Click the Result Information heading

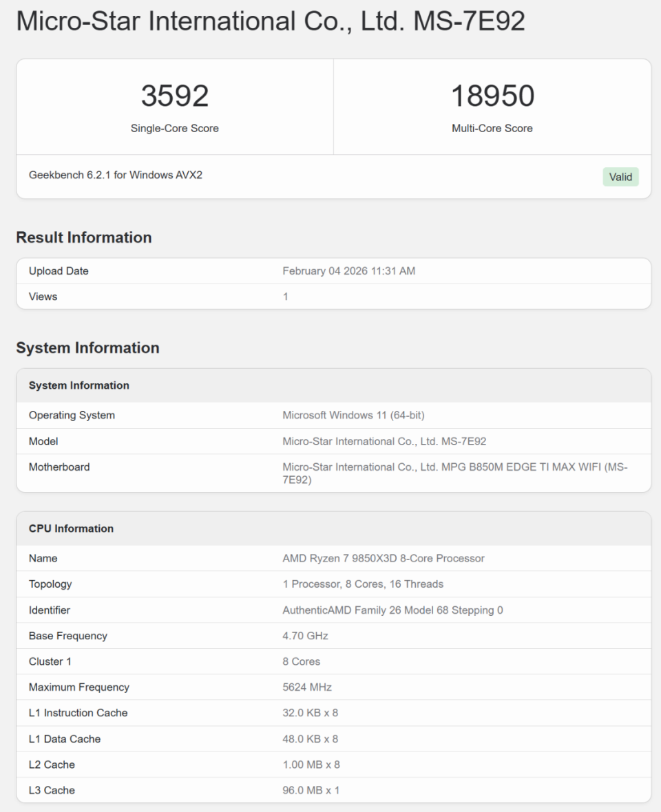click(x=84, y=237)
